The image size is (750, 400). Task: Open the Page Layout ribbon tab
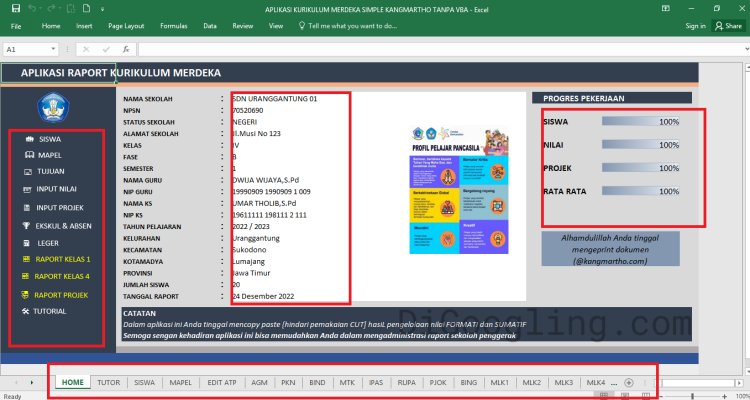tap(126, 25)
